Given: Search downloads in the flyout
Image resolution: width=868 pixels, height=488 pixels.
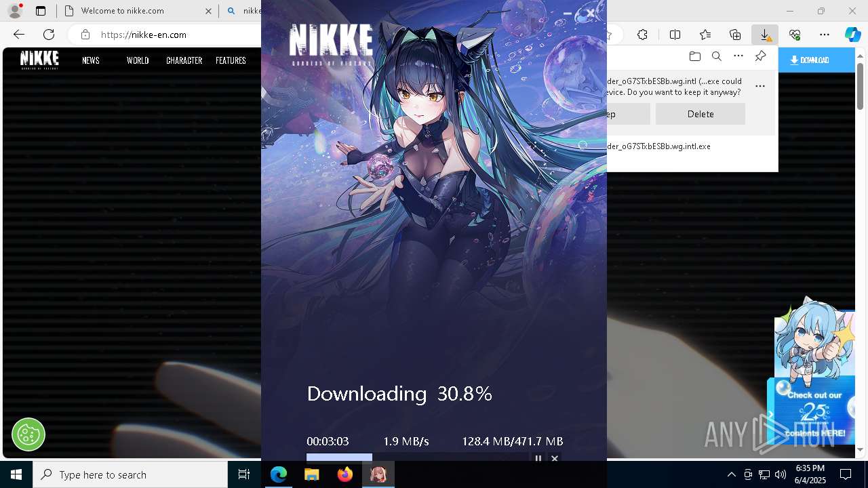Looking at the screenshot, I should coord(717,56).
